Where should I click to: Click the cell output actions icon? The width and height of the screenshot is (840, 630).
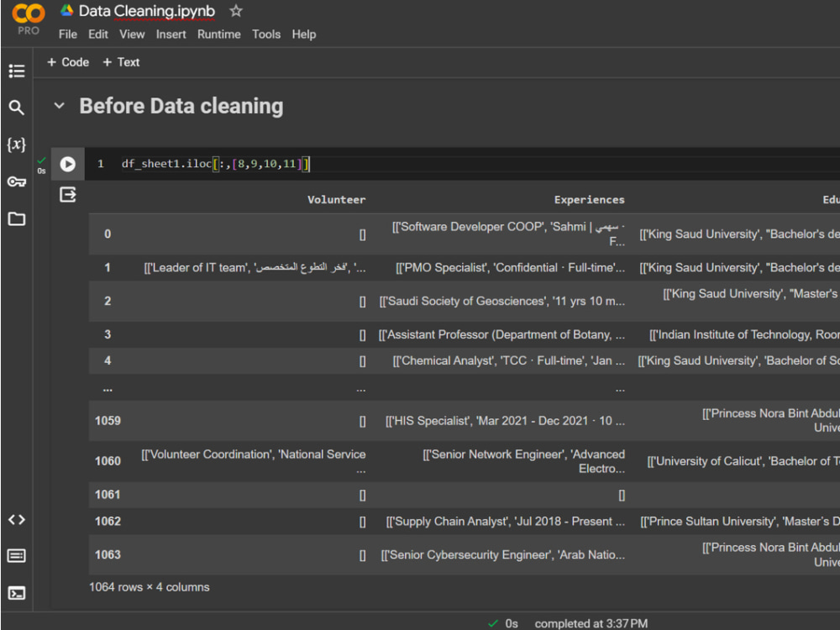coord(68,195)
